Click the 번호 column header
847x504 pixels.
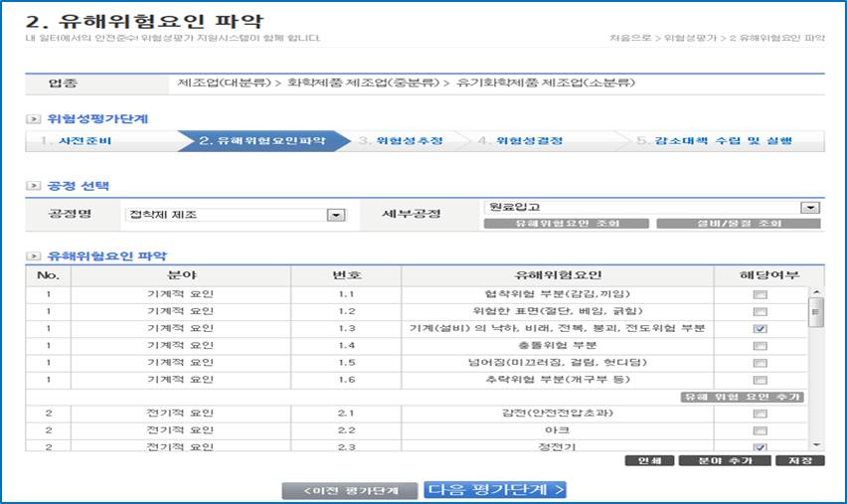[x=346, y=275]
